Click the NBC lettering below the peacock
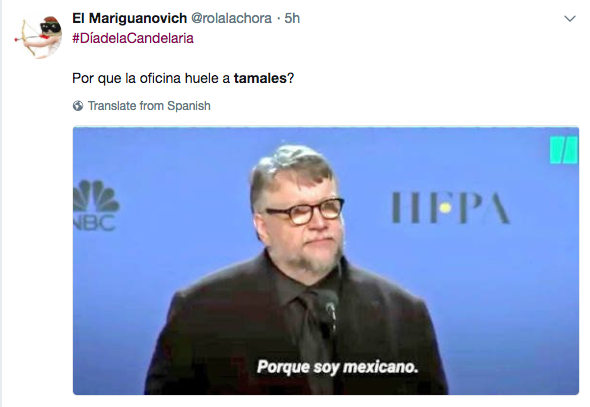Screen dimensions: 590x407 click(94, 223)
